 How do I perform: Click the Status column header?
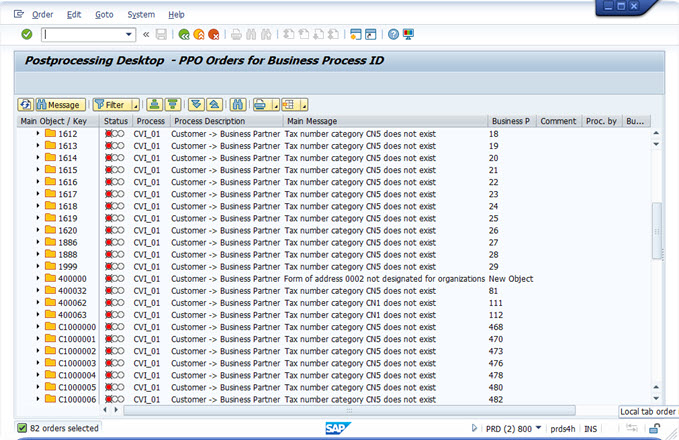(116, 121)
